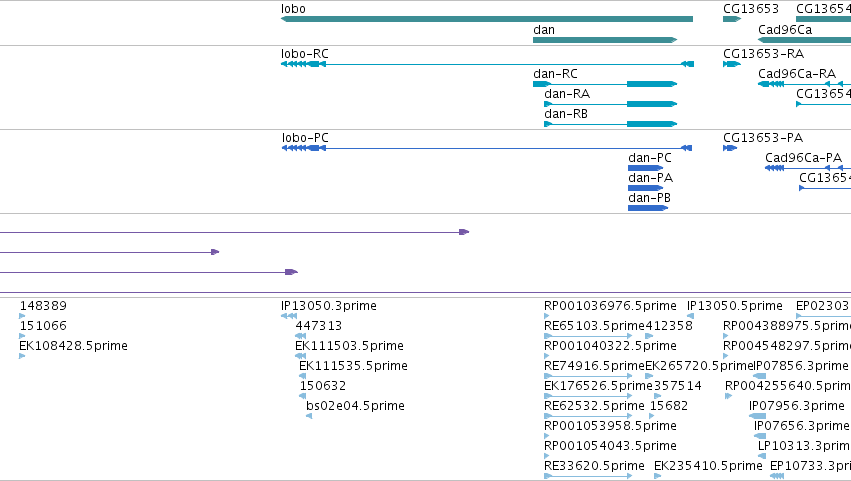Click the Cad96Ca-PA protein label

(x=803, y=158)
